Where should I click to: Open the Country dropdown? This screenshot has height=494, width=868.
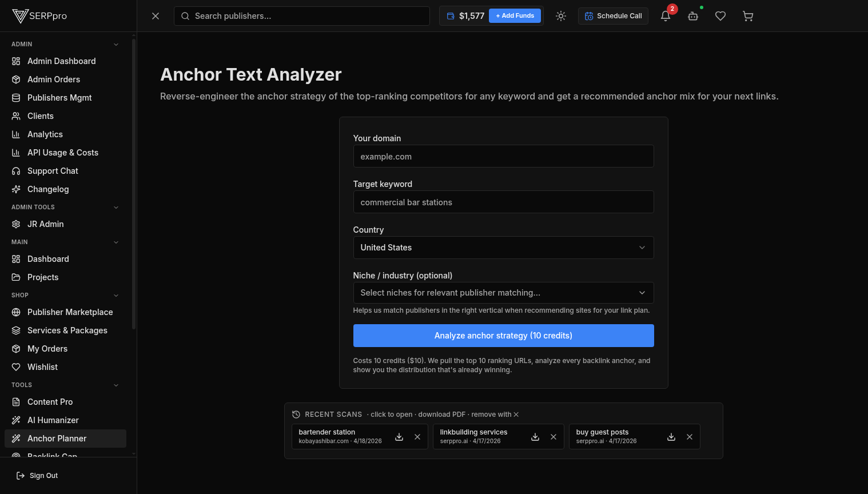pyautogui.click(x=503, y=248)
